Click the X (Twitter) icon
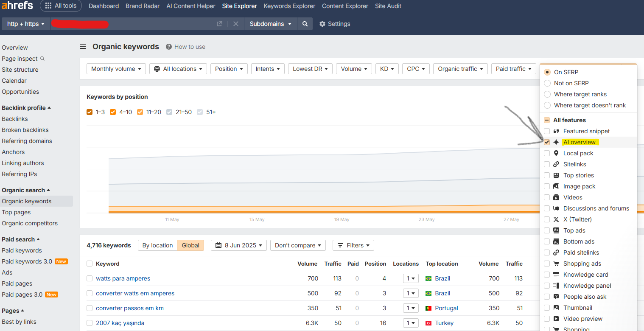Viewport: 644px width, 331px height. point(556,219)
